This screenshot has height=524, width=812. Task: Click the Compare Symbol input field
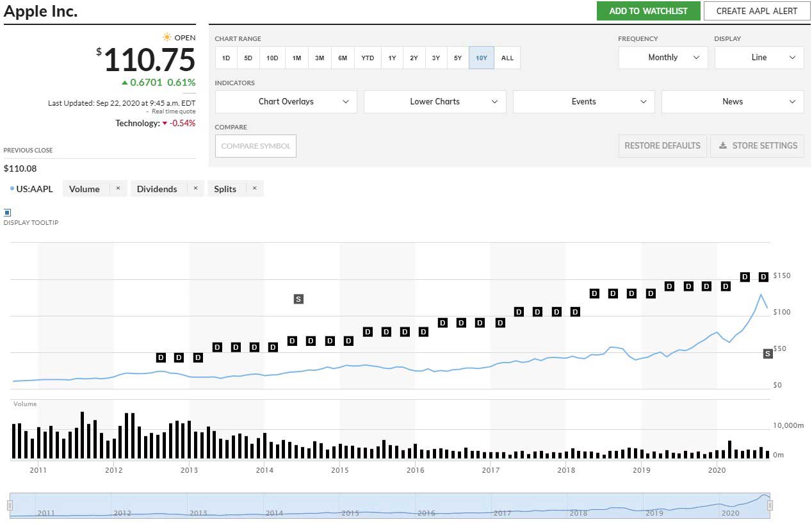click(x=256, y=146)
